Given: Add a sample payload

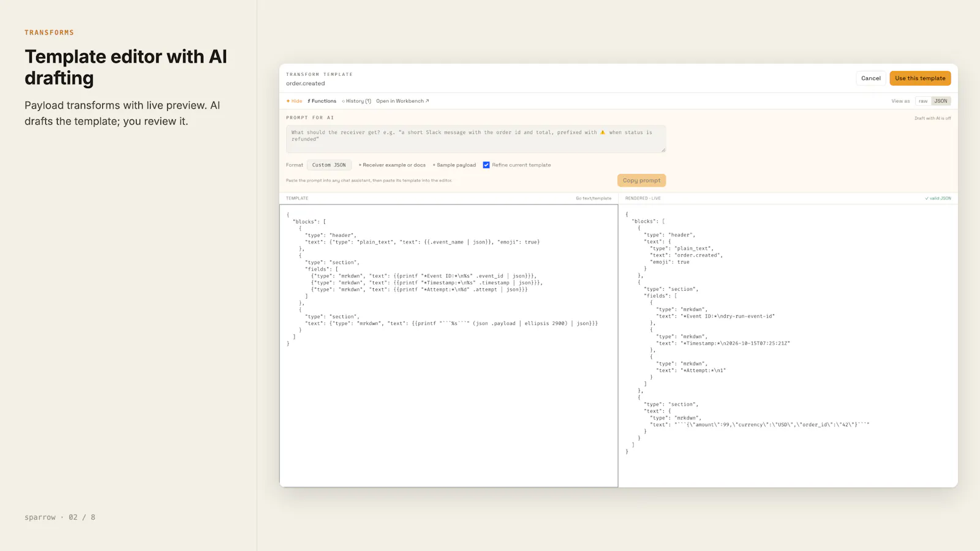Looking at the screenshot, I should pos(454,165).
